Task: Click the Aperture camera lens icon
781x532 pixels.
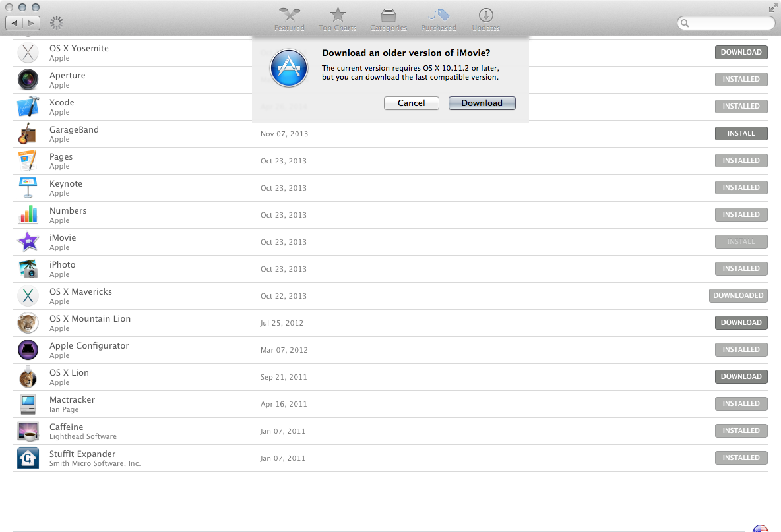Action: click(28, 79)
